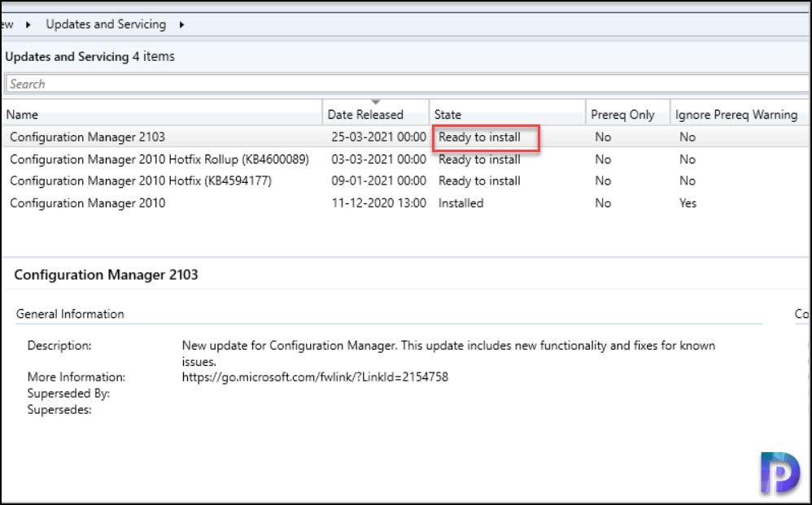The height and width of the screenshot is (505, 812).
Task: Click the 09-01-2021 00:00 date cell
Action: tap(378, 181)
